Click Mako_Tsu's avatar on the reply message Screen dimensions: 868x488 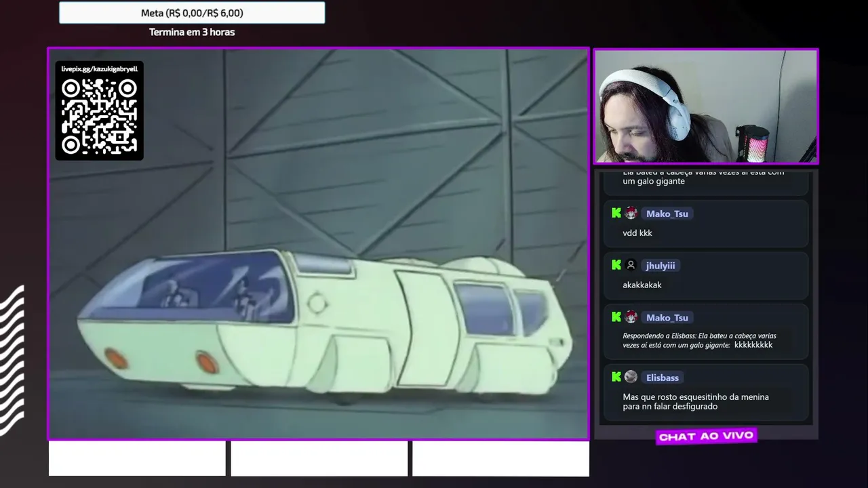(631, 317)
